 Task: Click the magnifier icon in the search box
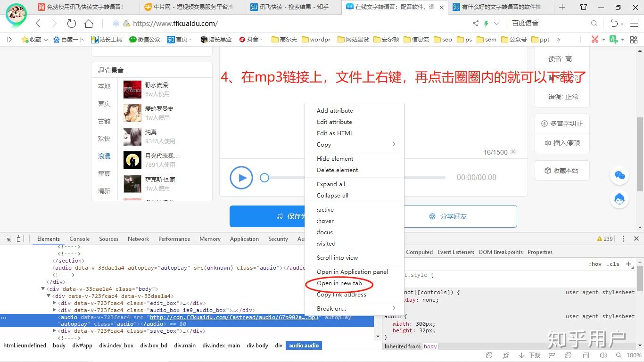[594, 24]
